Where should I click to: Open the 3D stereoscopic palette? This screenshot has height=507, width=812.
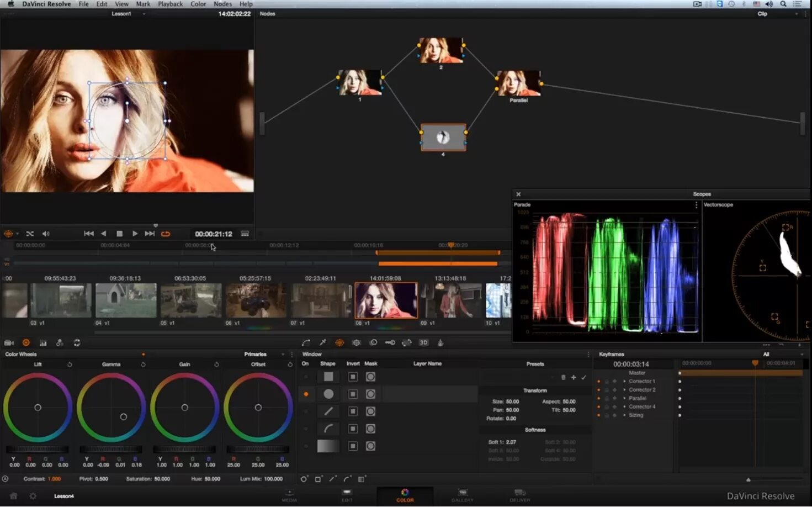(x=423, y=342)
